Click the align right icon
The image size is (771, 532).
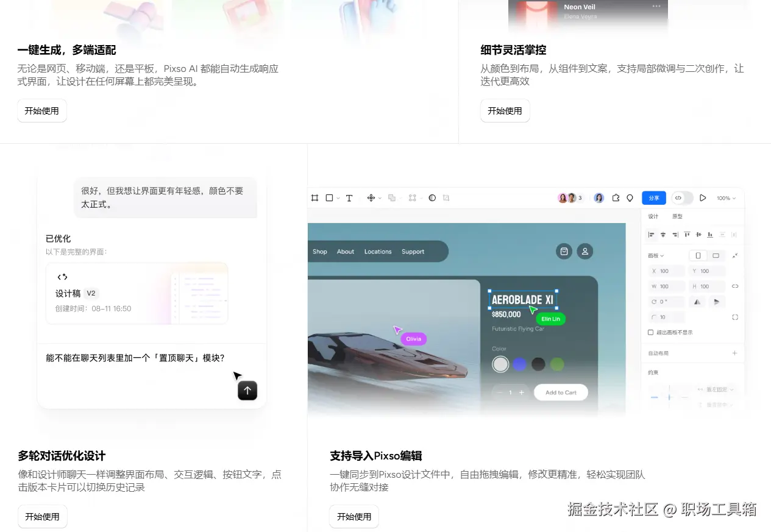pos(675,235)
